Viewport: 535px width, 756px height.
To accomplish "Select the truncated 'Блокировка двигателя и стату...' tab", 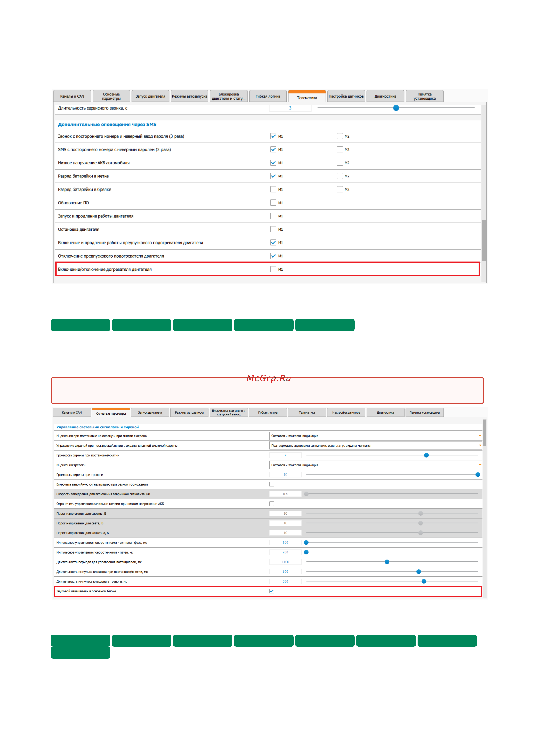I will pyautogui.click(x=228, y=96).
